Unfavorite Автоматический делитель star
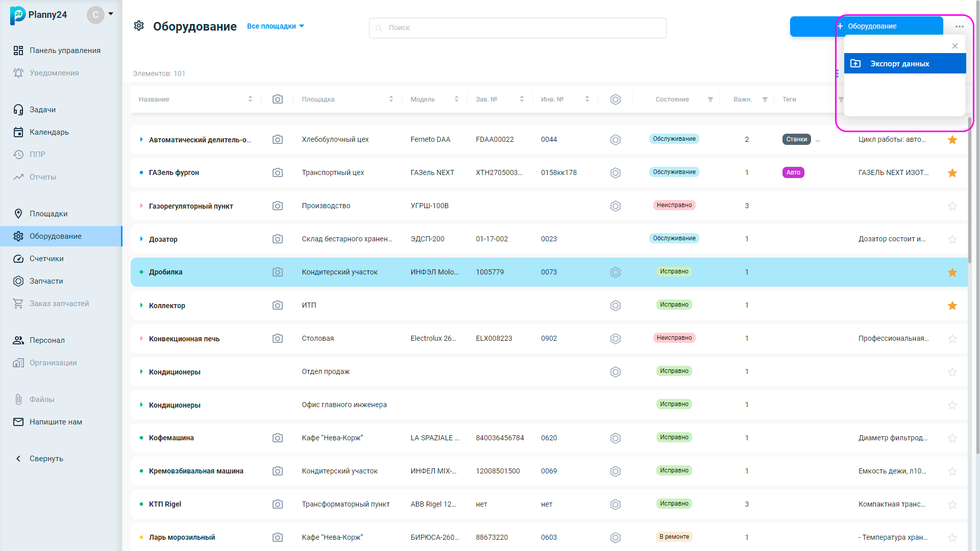The image size is (980, 551). pyautogui.click(x=952, y=140)
